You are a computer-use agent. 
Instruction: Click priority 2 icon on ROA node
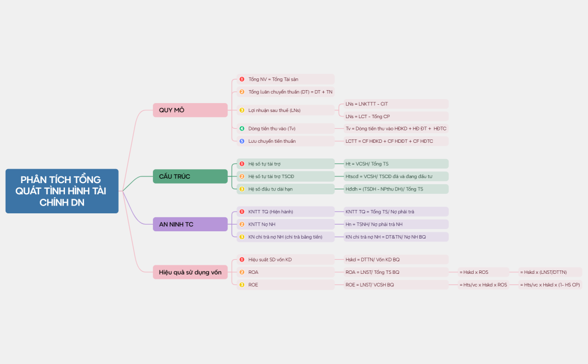(242, 272)
